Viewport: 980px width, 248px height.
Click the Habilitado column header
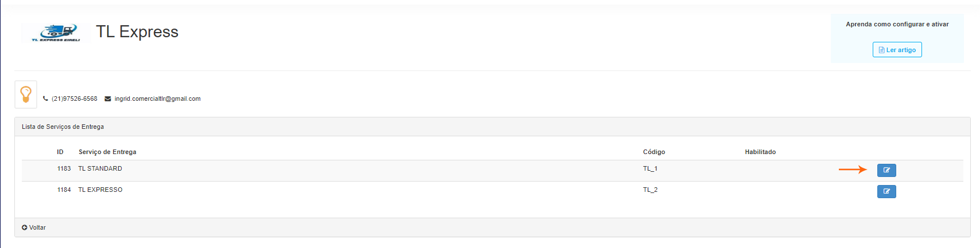[x=760, y=152]
